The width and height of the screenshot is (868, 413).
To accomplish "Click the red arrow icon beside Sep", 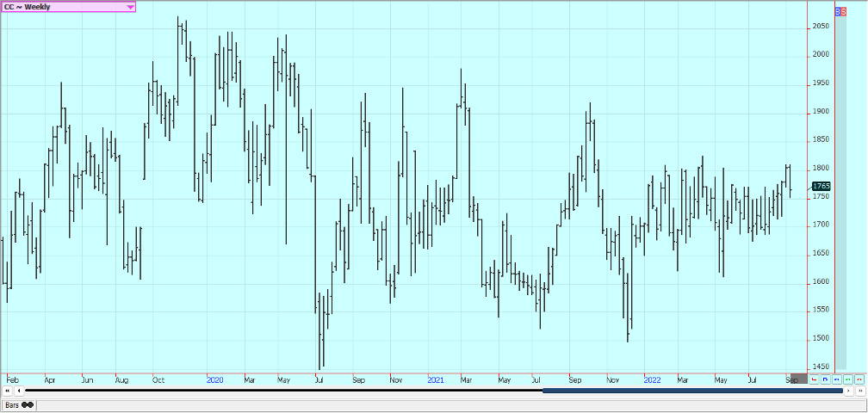I will 814,379.
